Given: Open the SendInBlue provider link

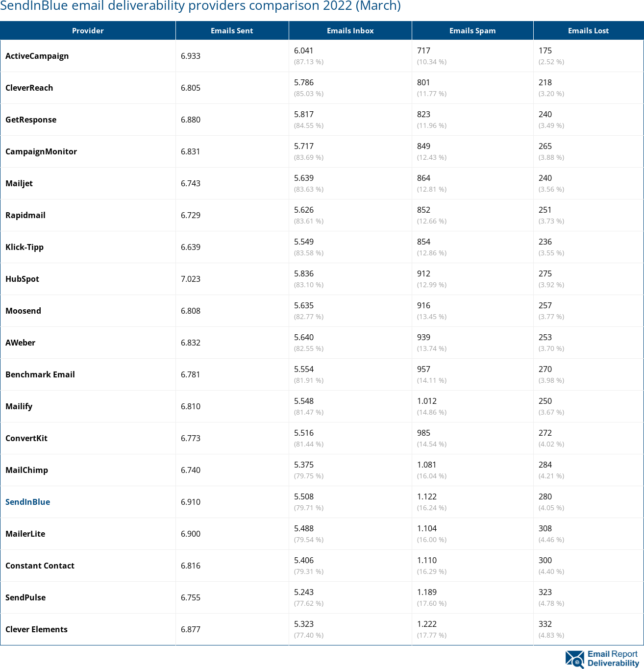Looking at the screenshot, I should (27, 502).
